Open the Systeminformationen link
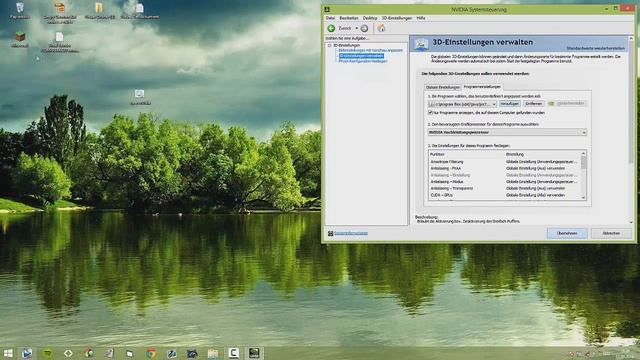 pos(351,233)
